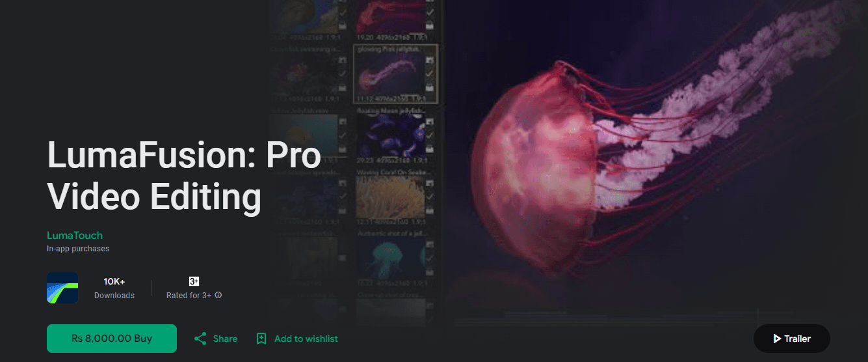Select the teal jellyfish thumbnail
This screenshot has height=362, width=868.
pos(389,259)
